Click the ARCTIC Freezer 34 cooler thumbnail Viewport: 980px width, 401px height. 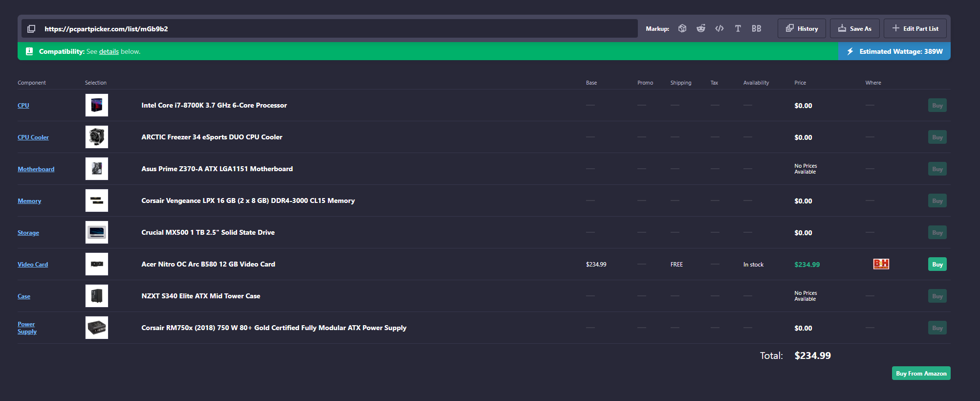97,137
